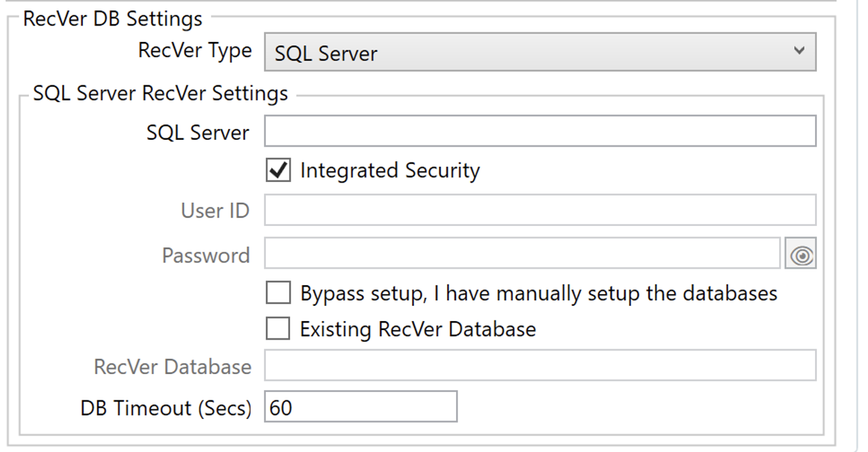The image size is (868, 452).
Task: Uncheck the Integrated Security checkbox
Action: pos(278,170)
